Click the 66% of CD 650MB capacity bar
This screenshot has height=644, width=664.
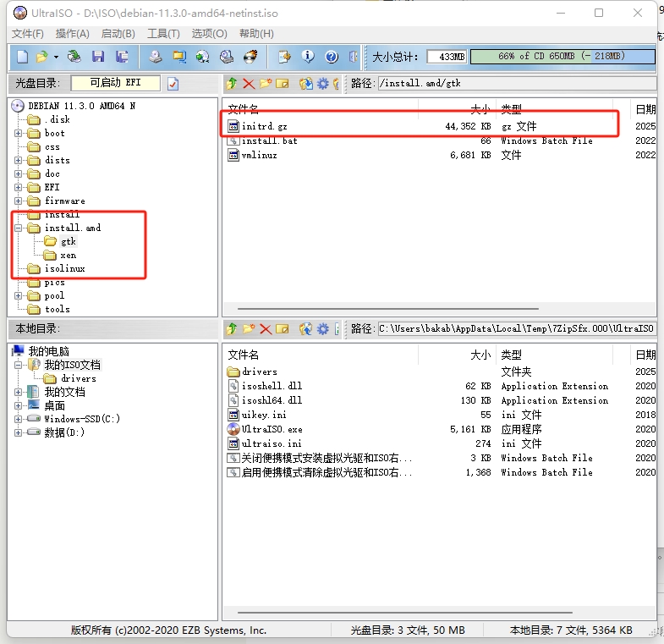(562, 57)
